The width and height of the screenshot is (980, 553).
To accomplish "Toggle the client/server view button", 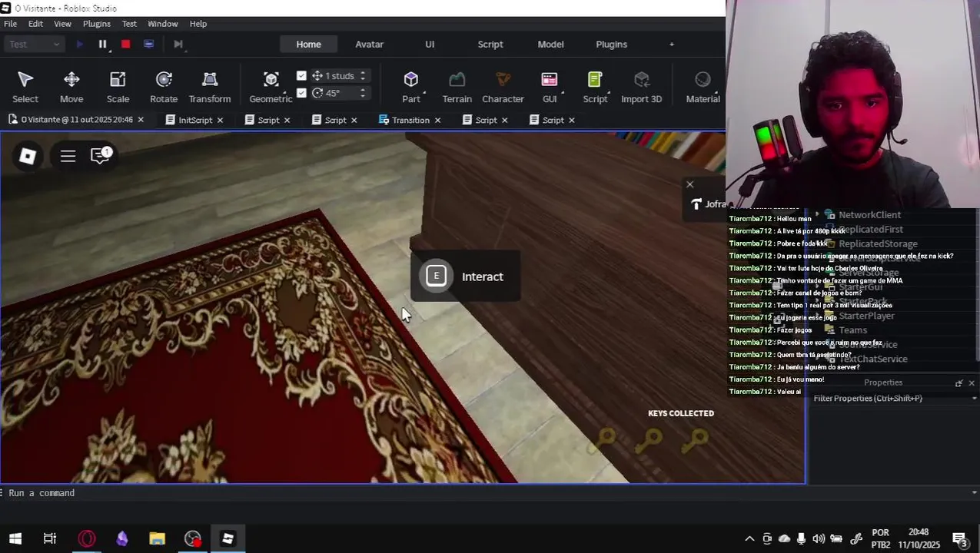I will click(x=148, y=45).
